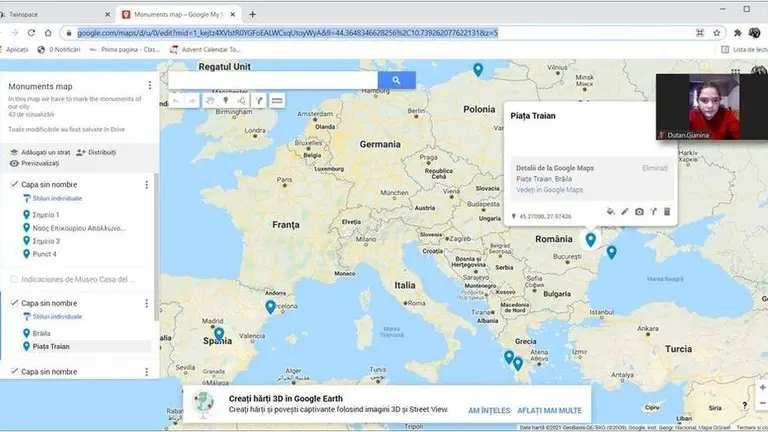Uncheck the first Capa sin nombre layer

13,185
